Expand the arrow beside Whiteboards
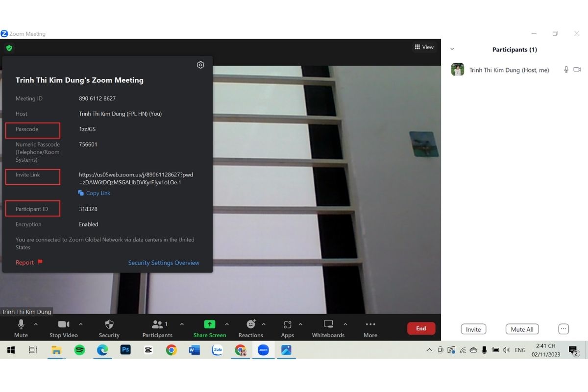Screen dimensions: 588x392 pyautogui.click(x=345, y=324)
